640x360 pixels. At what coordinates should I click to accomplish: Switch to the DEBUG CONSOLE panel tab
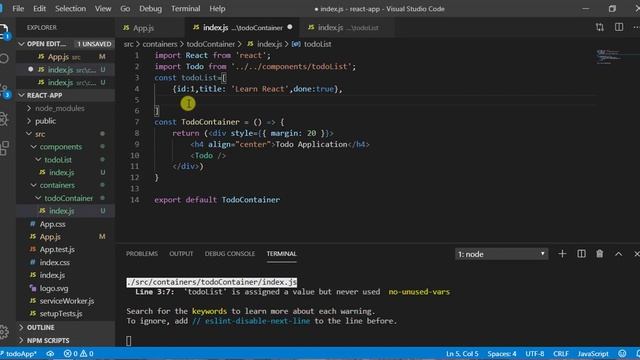pyautogui.click(x=230, y=253)
